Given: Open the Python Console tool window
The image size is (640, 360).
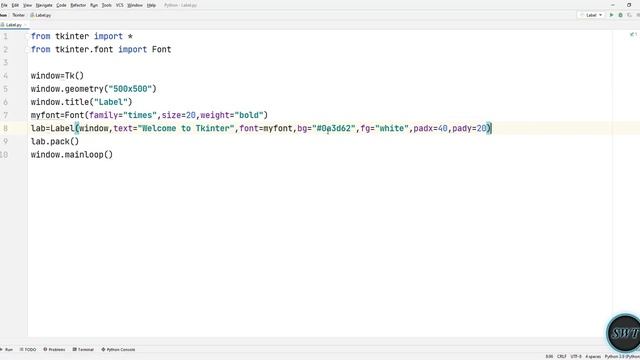Looking at the screenshot, I should (x=118, y=349).
